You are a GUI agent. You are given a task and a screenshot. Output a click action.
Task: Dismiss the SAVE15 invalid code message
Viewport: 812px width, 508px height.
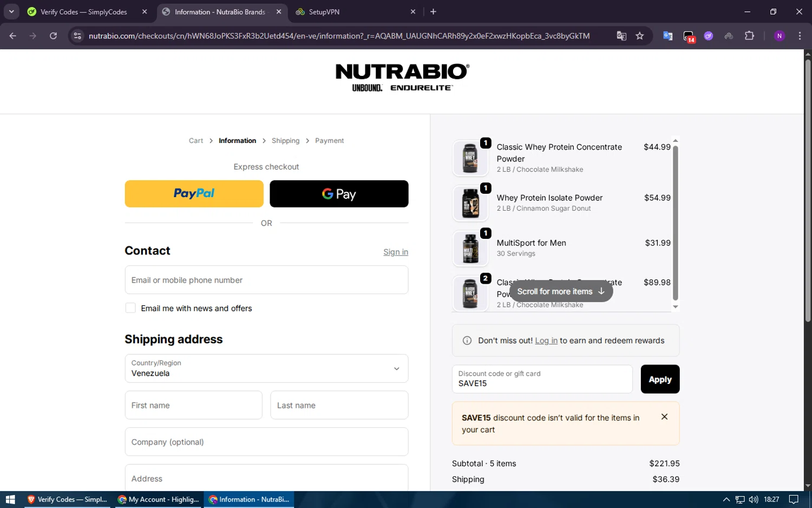[x=664, y=416]
